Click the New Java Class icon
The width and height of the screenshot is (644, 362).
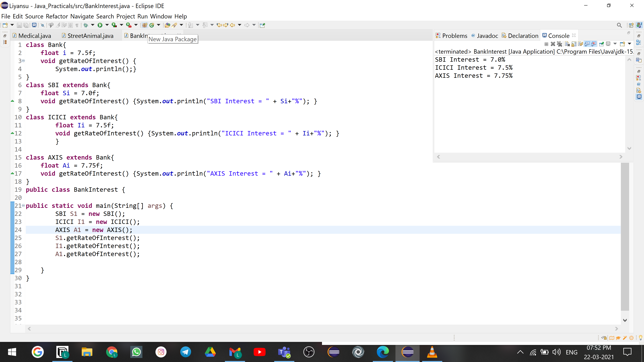pyautogui.click(x=152, y=25)
